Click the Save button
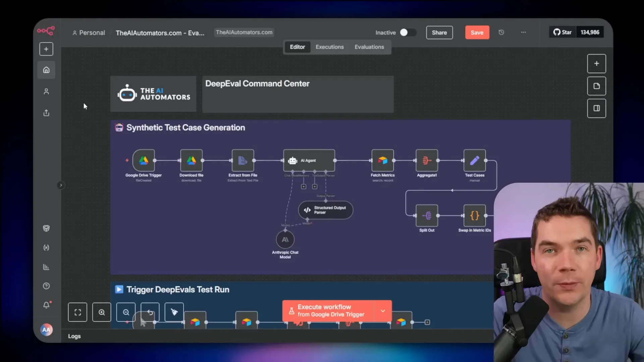This screenshot has width=644, height=362. point(477,33)
